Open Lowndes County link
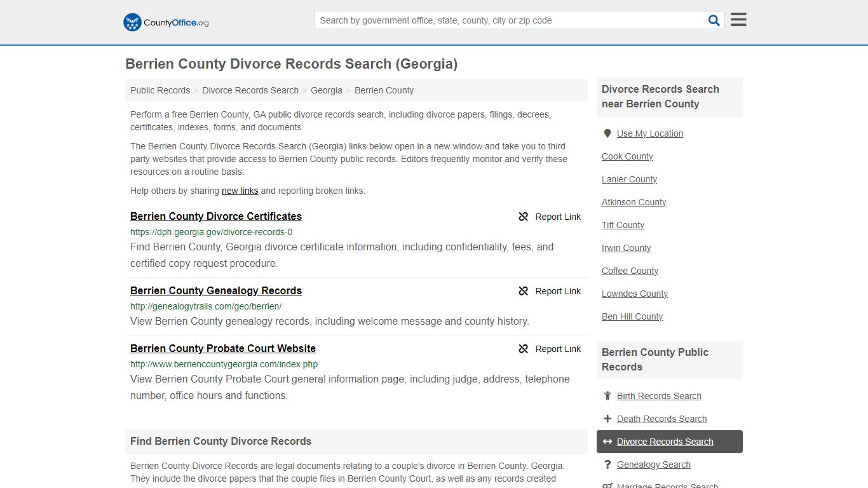This screenshot has width=868, height=488. 635,294
